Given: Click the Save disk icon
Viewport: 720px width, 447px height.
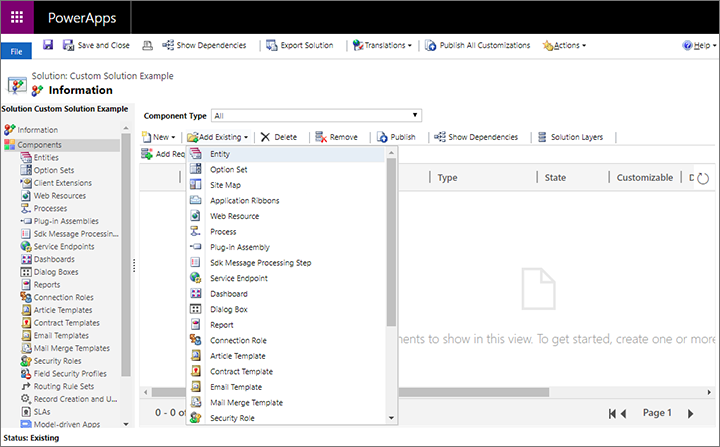Looking at the screenshot, I should point(48,45).
